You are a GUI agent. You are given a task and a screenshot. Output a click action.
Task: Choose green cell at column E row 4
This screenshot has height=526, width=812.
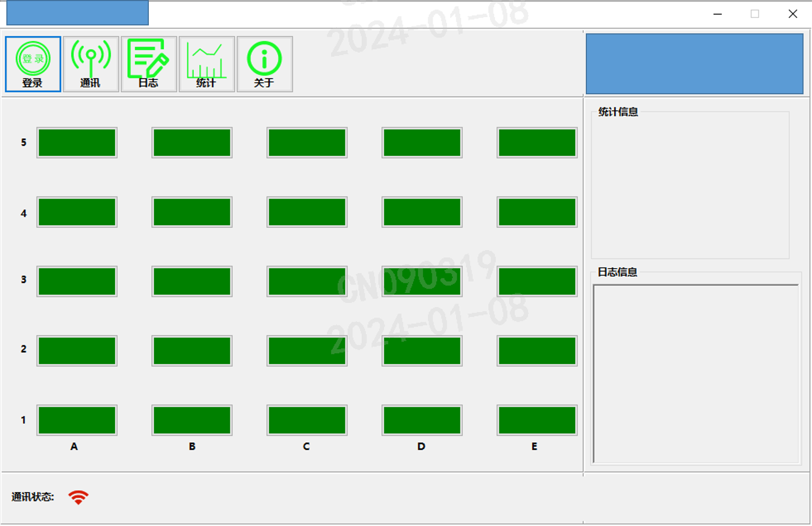537,212
